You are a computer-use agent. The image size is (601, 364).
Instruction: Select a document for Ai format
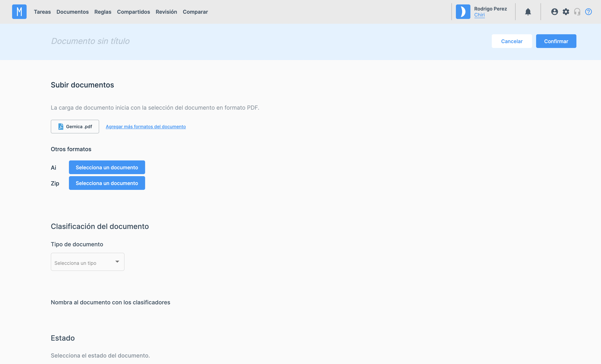pos(107,167)
